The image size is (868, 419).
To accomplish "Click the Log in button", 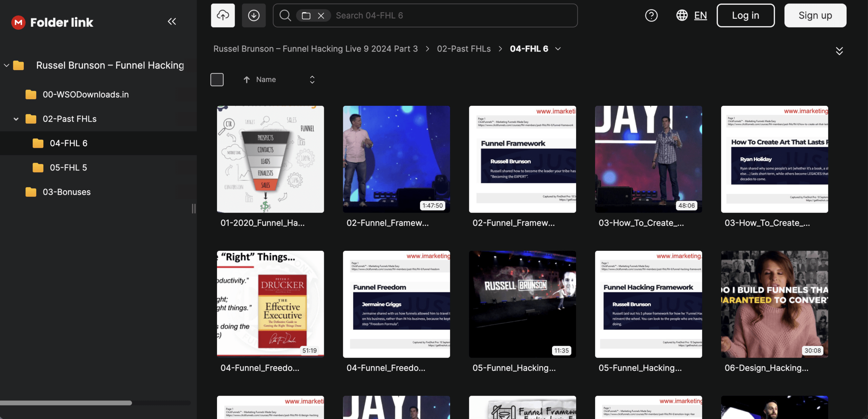I will pyautogui.click(x=745, y=16).
